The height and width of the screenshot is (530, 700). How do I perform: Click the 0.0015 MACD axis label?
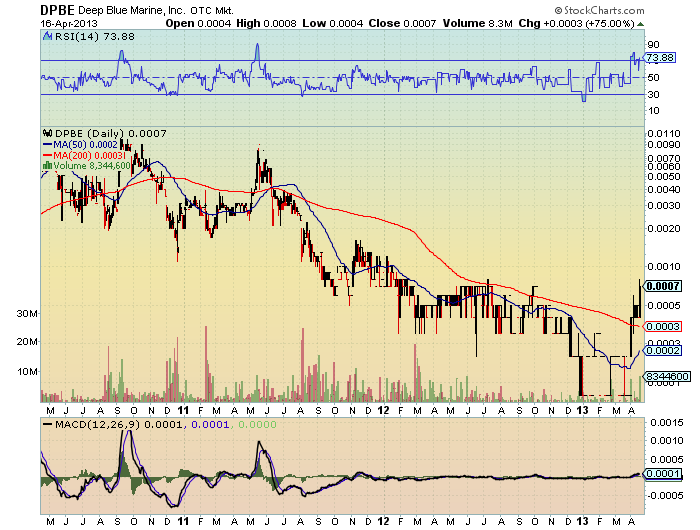[x=667, y=422]
